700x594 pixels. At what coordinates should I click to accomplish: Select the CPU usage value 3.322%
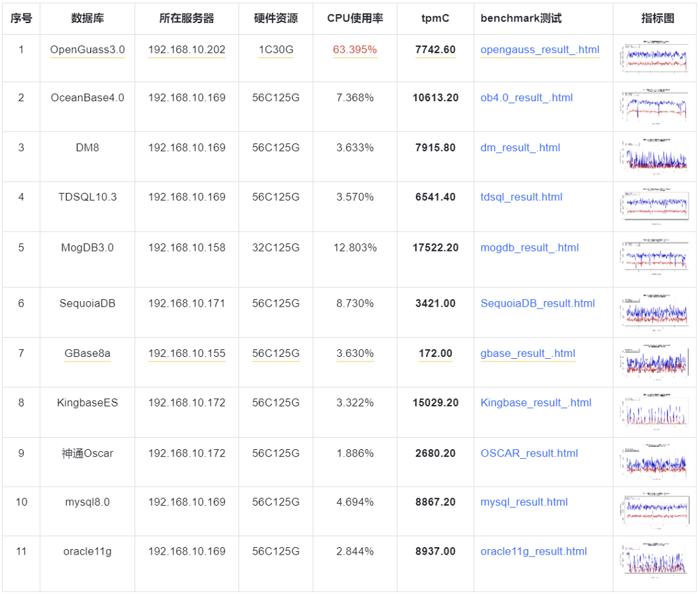pyautogui.click(x=355, y=402)
